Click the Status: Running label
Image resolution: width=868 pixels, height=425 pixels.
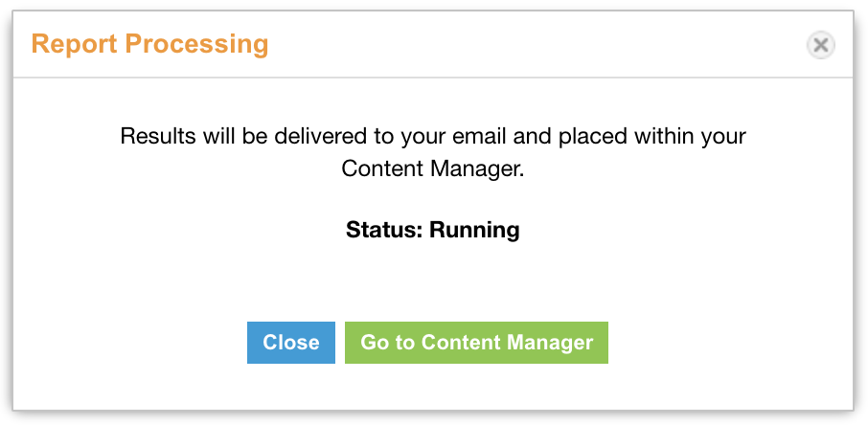[x=433, y=229]
